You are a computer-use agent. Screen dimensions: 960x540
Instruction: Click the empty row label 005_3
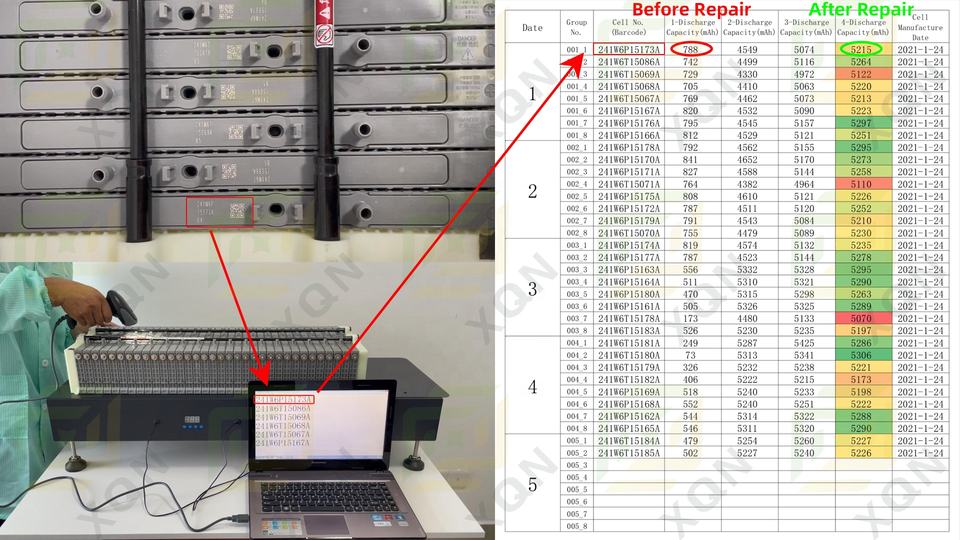pos(576,465)
